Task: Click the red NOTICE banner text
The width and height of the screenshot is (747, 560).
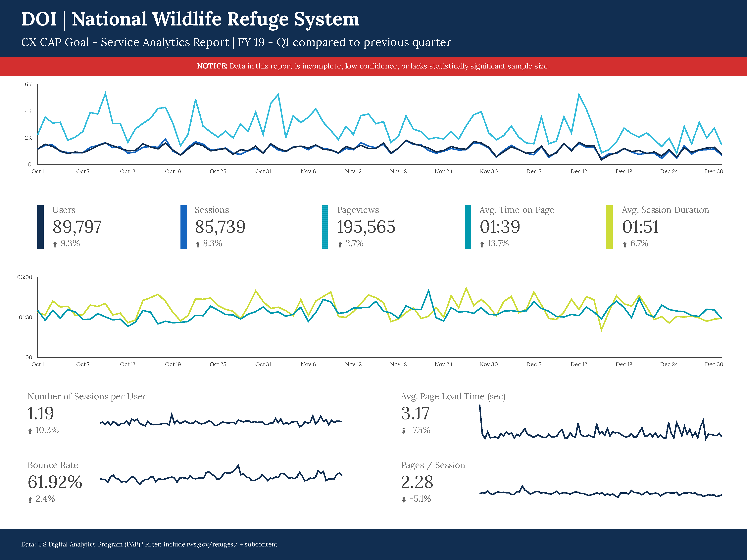Action: pyautogui.click(x=373, y=66)
